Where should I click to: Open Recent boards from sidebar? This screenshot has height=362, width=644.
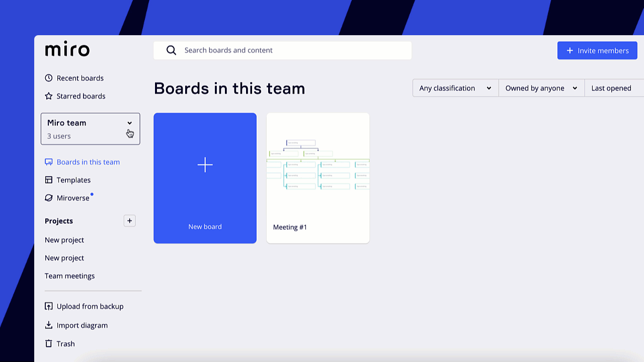(x=80, y=78)
